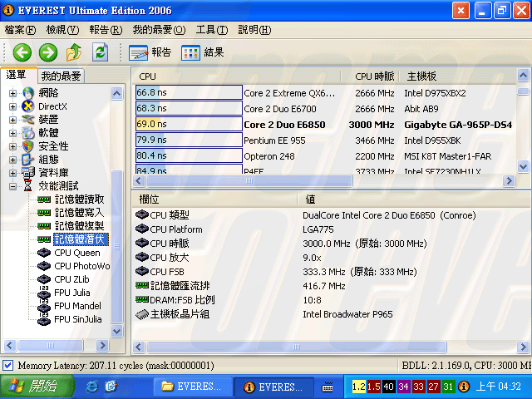This screenshot has height=399, width=532.
Task: Switch to the 我的最愛 favorites tab
Action: point(61,76)
